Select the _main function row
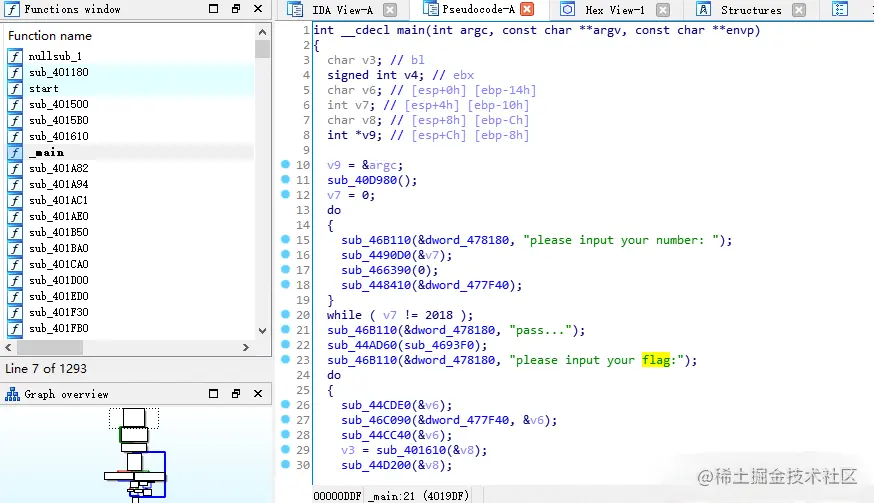 click(x=130, y=152)
